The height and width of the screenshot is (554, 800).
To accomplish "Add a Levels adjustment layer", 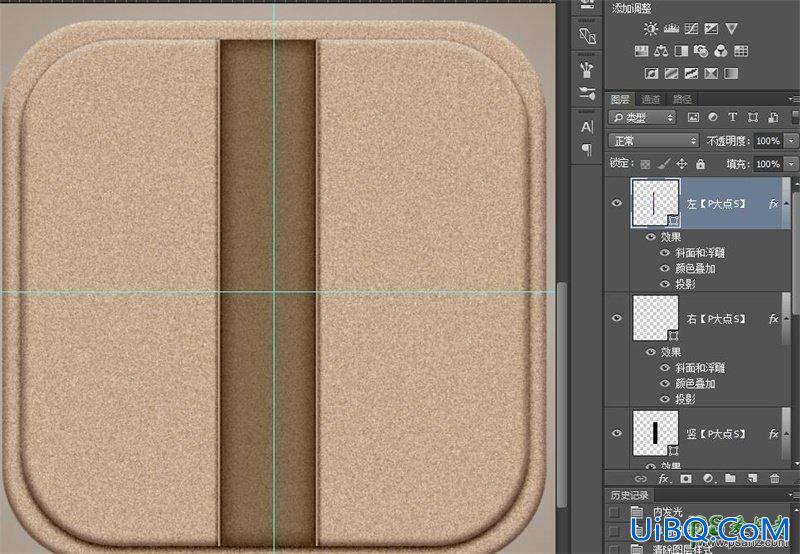I will click(670, 29).
